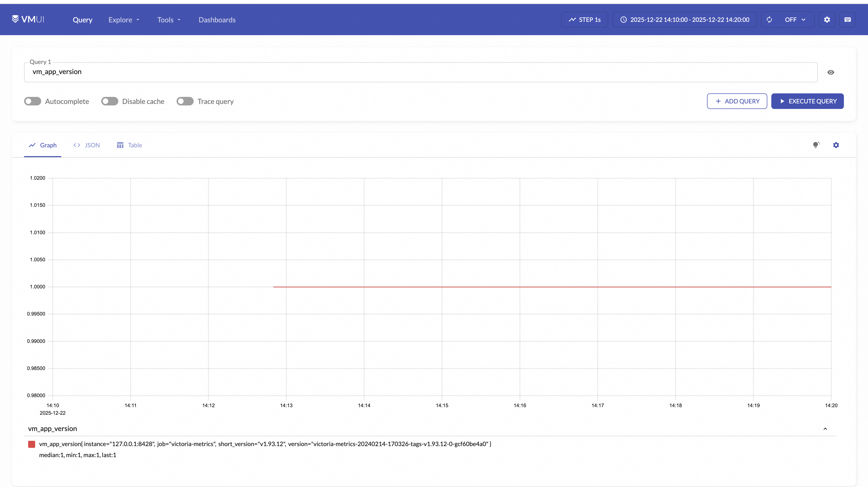The image size is (868, 487).
Task: Open the STEP 1s setting
Action: [x=585, y=20]
